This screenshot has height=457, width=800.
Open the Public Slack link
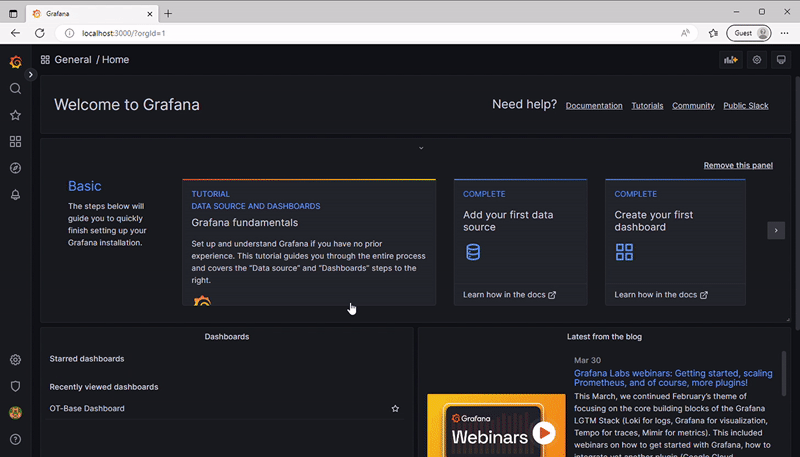click(745, 106)
